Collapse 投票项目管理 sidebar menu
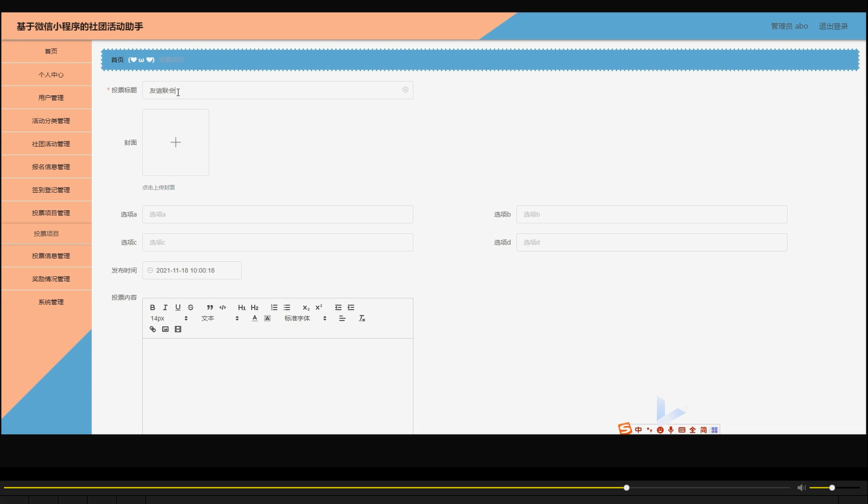The width and height of the screenshot is (868, 504). 46,212
